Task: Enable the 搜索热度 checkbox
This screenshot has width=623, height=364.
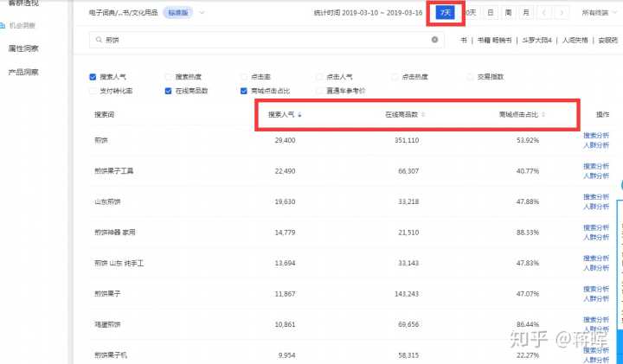Action: [168, 77]
